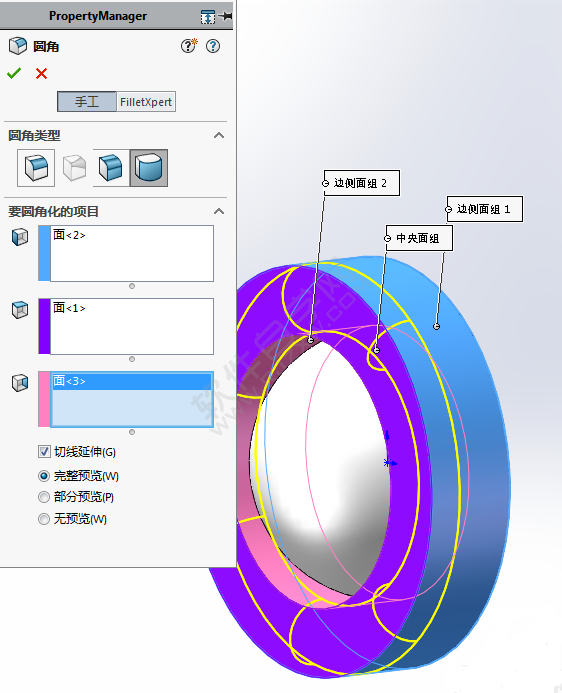
Task: Click the 圆角 feature title
Action: (46, 46)
